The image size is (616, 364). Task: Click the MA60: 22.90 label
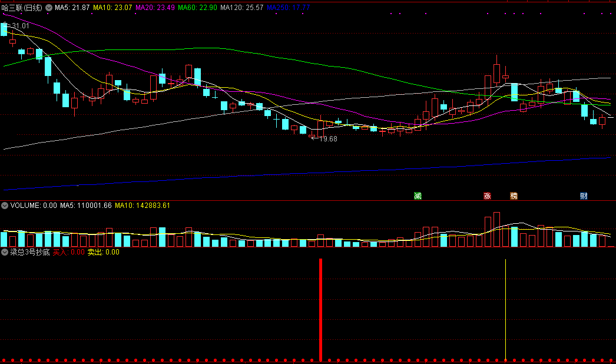coord(197,8)
